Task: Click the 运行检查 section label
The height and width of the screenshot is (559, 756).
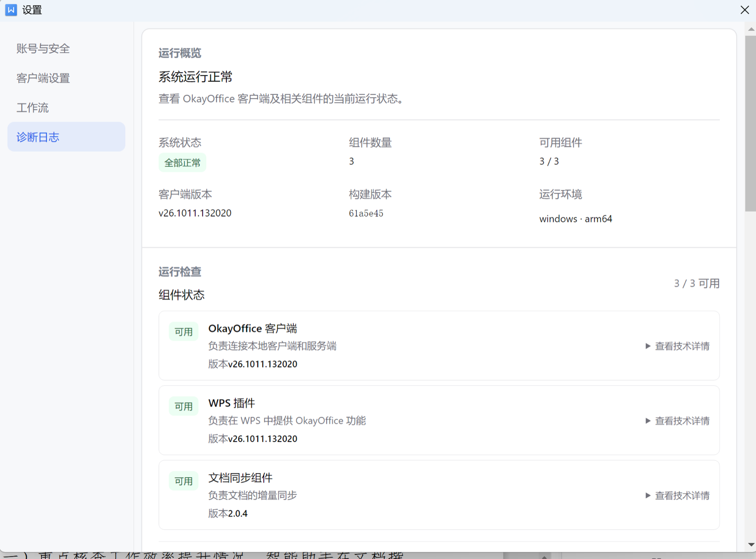Action: (180, 271)
